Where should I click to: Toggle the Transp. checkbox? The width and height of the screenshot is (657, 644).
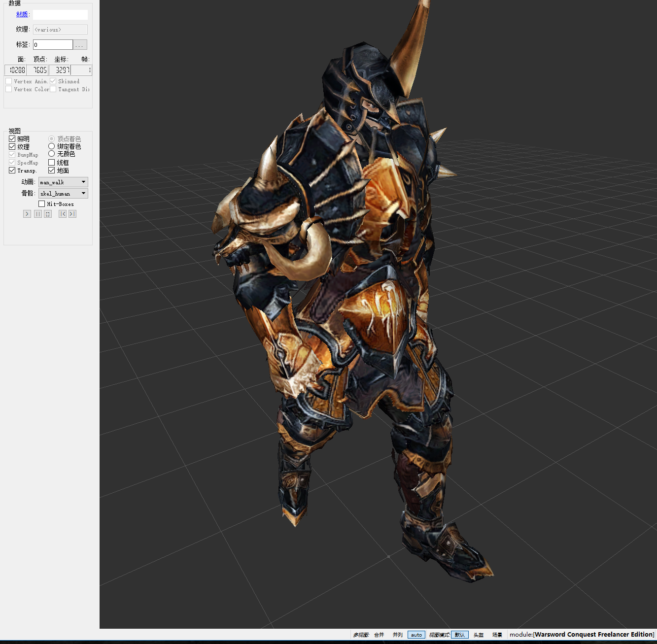tap(12, 170)
